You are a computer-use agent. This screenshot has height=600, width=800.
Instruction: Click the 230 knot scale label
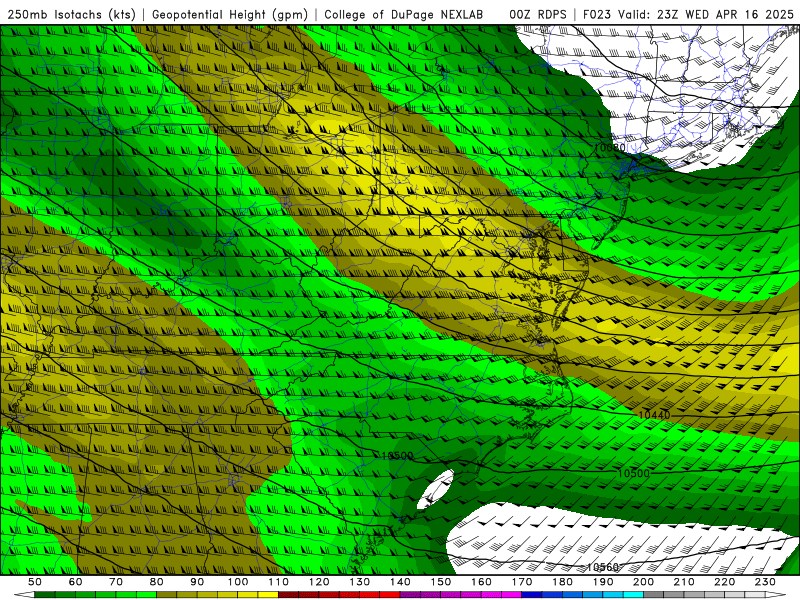[x=765, y=582]
